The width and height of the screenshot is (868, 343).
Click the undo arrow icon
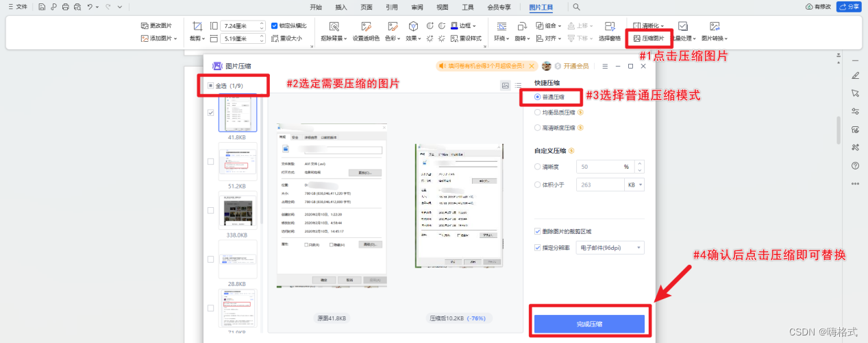click(x=90, y=7)
